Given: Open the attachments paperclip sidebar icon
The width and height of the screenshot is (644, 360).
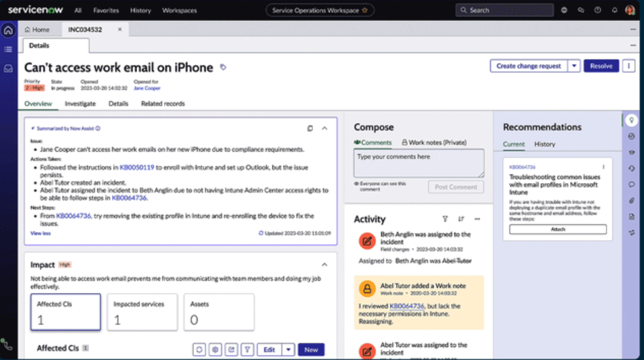Looking at the screenshot, I should (x=632, y=201).
